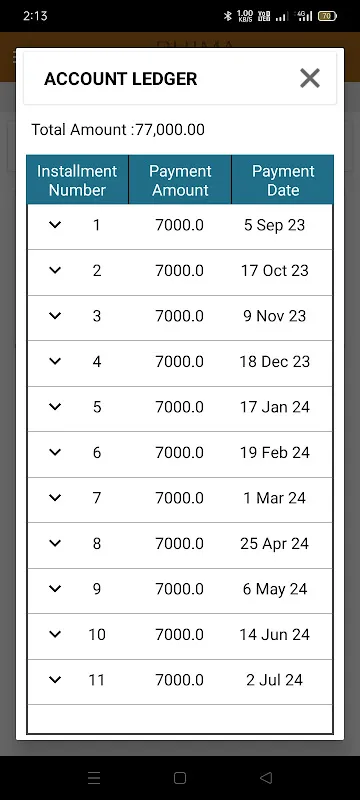
Task: Select the Payment Date column header
Action: [x=283, y=180]
